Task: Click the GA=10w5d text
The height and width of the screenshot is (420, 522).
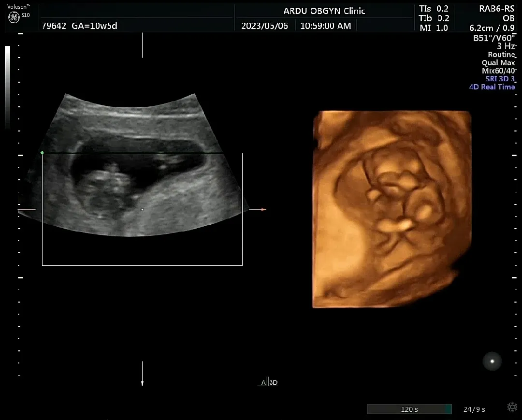Action: (x=94, y=26)
